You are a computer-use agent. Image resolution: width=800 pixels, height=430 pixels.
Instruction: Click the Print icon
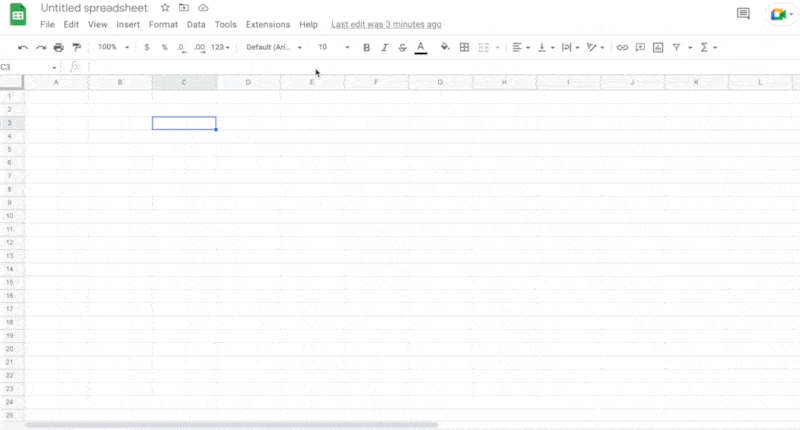click(x=59, y=47)
